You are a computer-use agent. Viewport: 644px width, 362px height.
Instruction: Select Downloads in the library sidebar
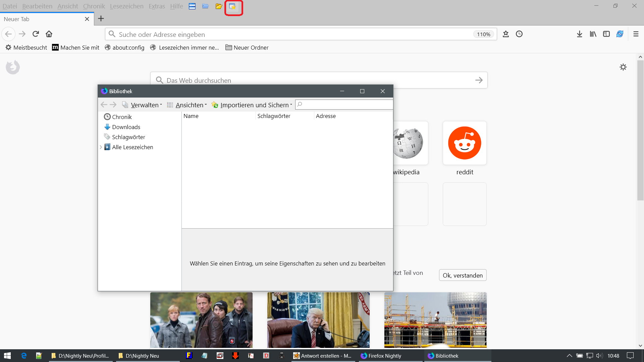pyautogui.click(x=126, y=127)
